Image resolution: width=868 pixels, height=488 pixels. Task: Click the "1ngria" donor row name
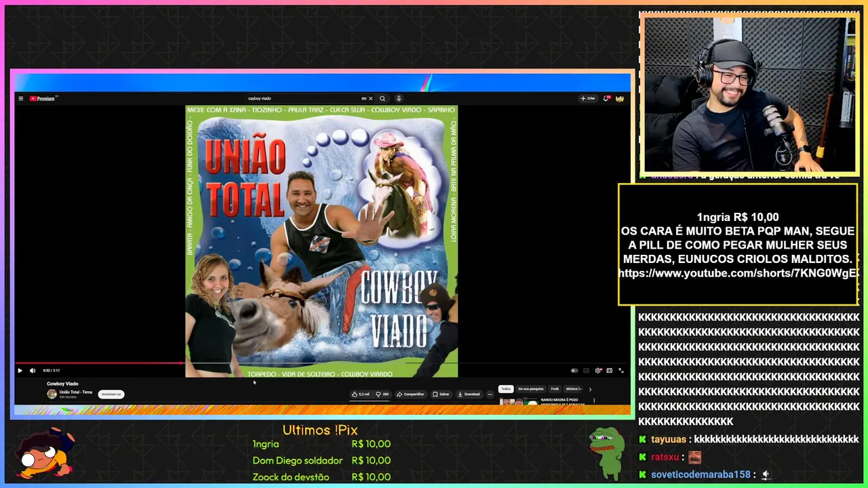click(266, 444)
